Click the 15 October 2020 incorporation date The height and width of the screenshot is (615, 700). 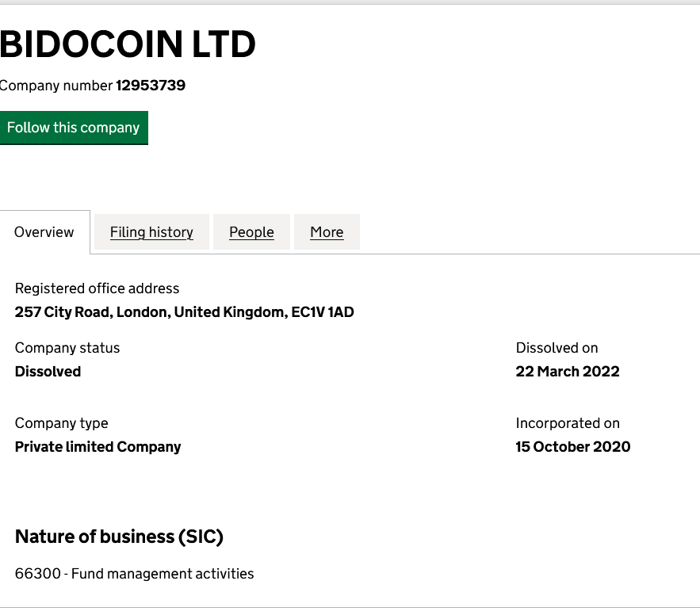[573, 447]
